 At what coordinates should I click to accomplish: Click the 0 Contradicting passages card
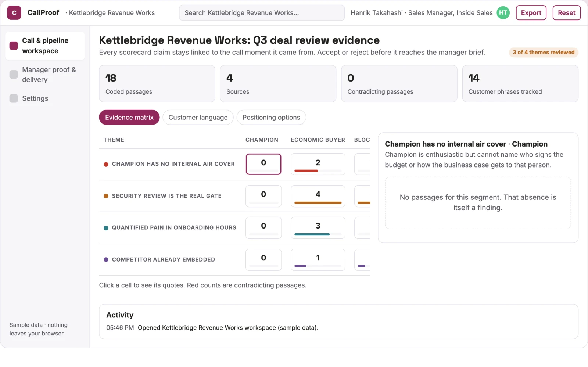click(399, 84)
